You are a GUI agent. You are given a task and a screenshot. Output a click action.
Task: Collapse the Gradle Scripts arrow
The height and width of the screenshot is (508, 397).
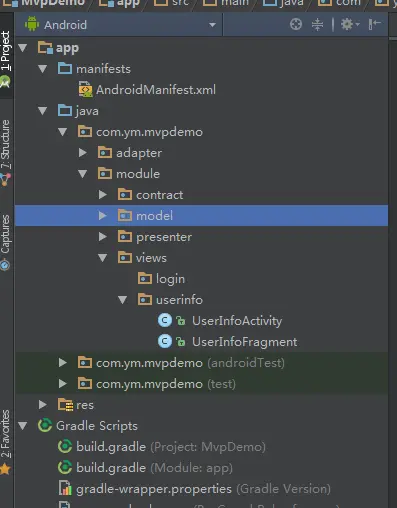[x=23, y=426]
